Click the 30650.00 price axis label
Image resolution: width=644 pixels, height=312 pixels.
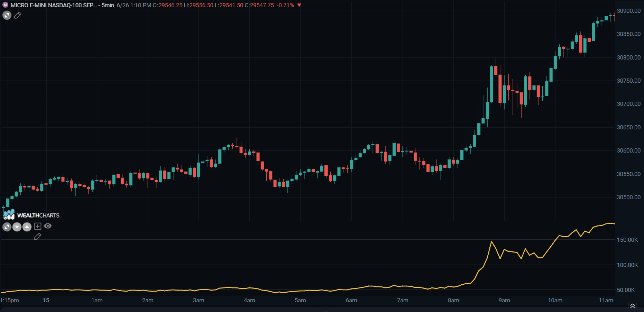coord(629,127)
